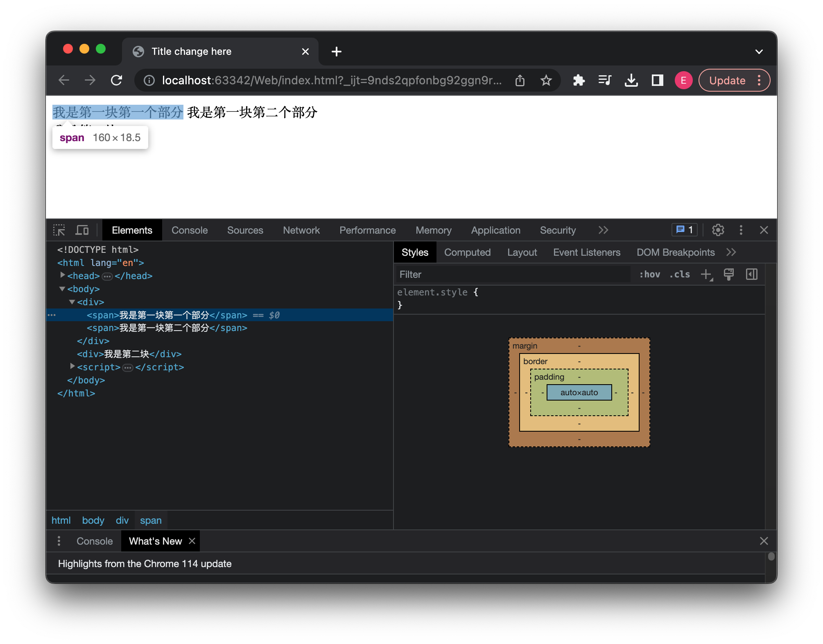Switch to the Console panel
Viewport: 823px width, 644px height.
[190, 230]
